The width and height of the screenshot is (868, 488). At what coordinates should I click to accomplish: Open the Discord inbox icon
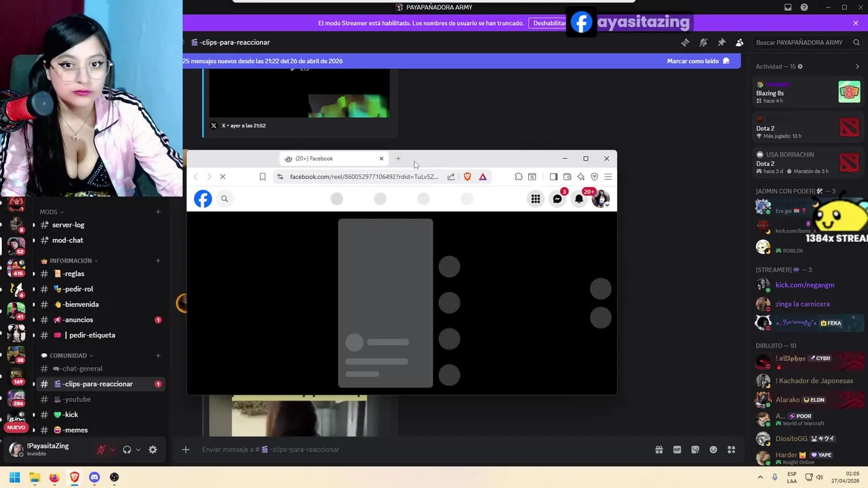click(788, 7)
